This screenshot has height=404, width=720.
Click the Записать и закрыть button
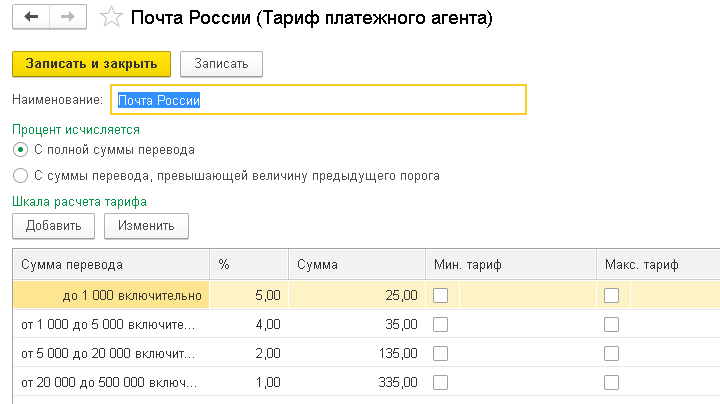(x=91, y=64)
